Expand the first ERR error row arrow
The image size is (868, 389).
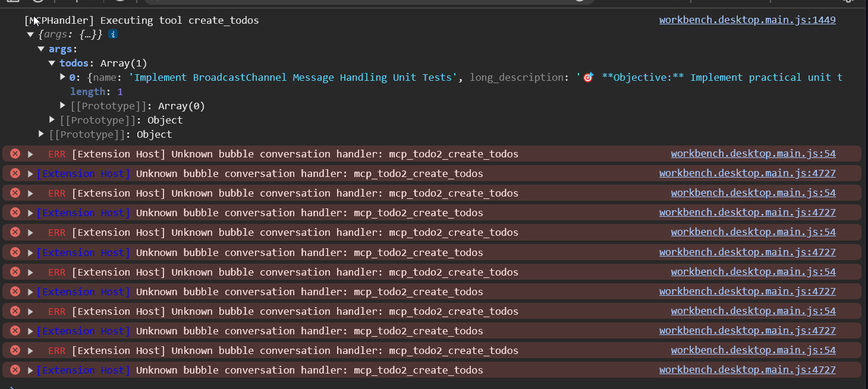pyautogui.click(x=30, y=154)
